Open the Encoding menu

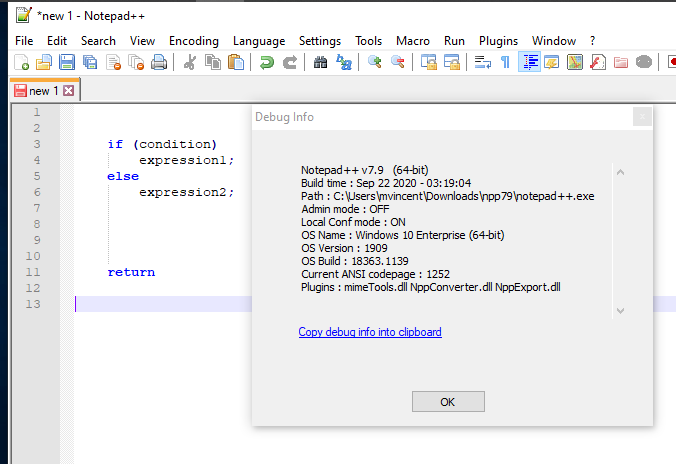click(193, 40)
